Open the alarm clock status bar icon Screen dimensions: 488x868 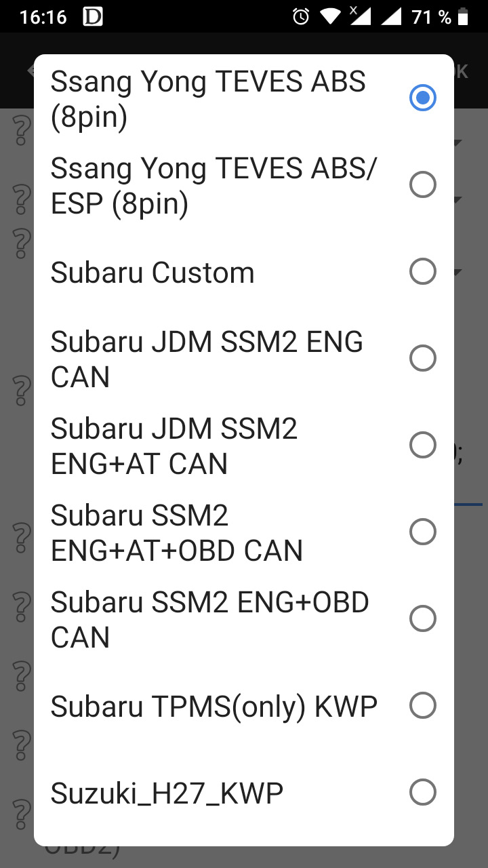tap(301, 17)
